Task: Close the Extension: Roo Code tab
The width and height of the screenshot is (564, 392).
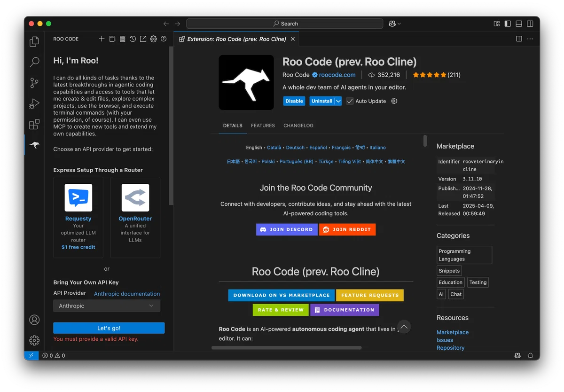Action: (293, 39)
